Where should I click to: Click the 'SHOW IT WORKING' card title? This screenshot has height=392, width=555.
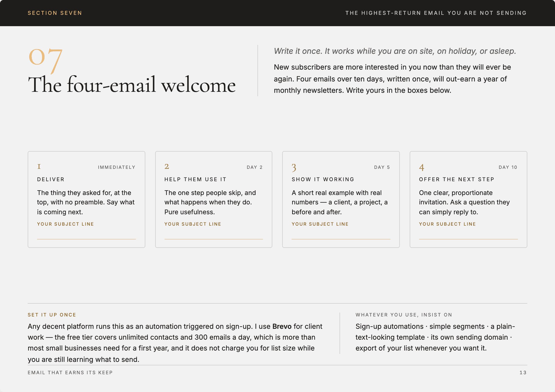[x=323, y=179]
